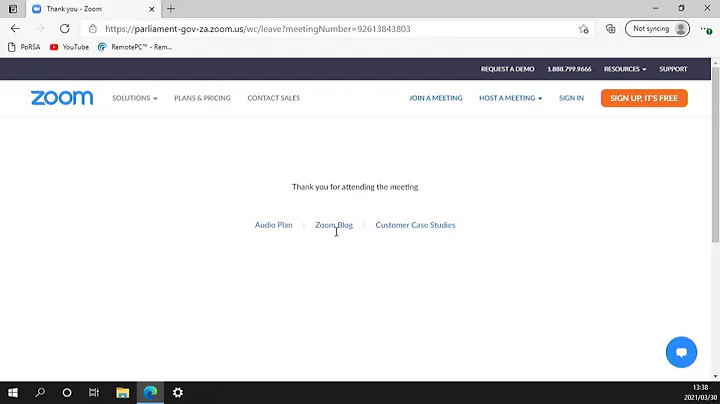720x404 pixels.
Task: Open Settings gear in taskbar
Action: [178, 393]
